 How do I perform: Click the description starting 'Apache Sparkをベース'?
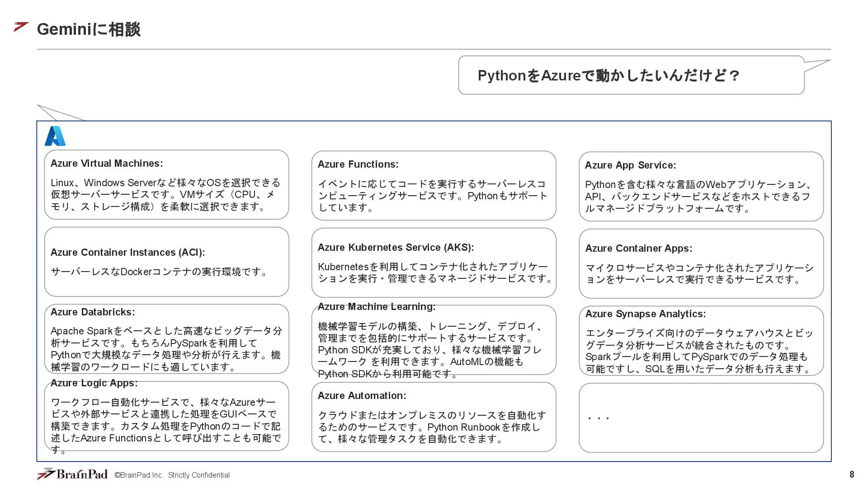[x=166, y=349]
